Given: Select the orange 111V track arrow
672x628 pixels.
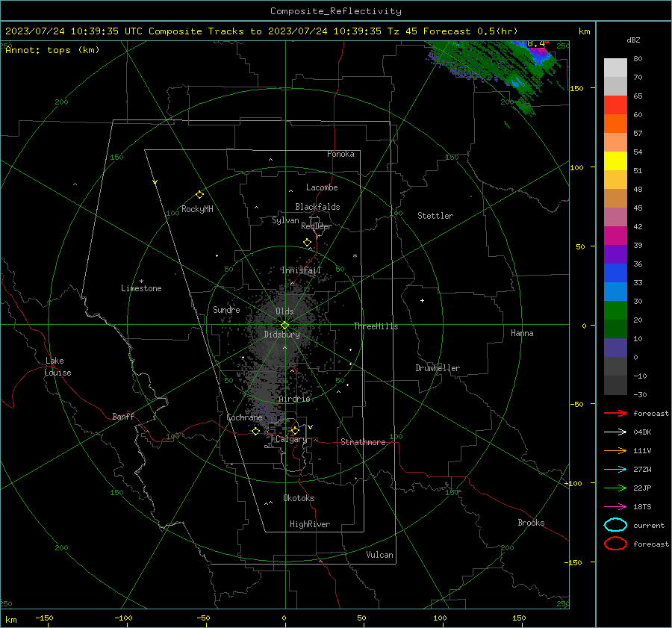Looking at the screenshot, I should tap(615, 450).
